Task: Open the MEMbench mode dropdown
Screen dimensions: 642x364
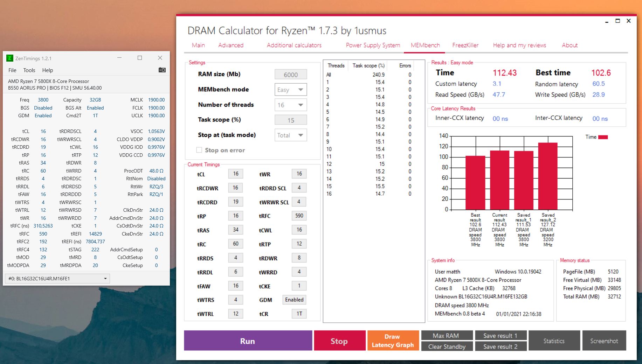Action: coord(291,90)
